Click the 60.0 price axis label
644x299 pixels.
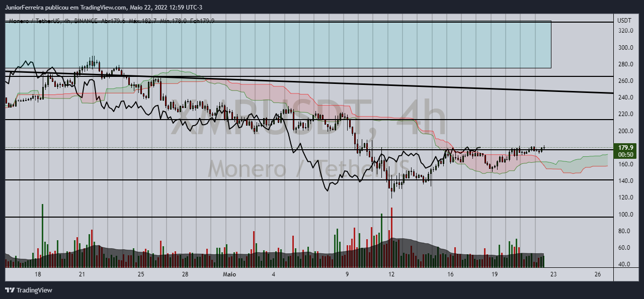[625, 248]
